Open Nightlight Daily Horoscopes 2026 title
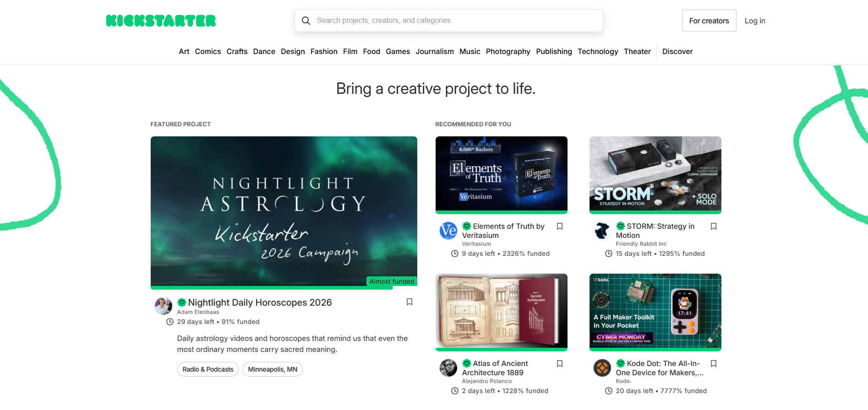Image resolution: width=868 pixels, height=410 pixels. point(260,302)
